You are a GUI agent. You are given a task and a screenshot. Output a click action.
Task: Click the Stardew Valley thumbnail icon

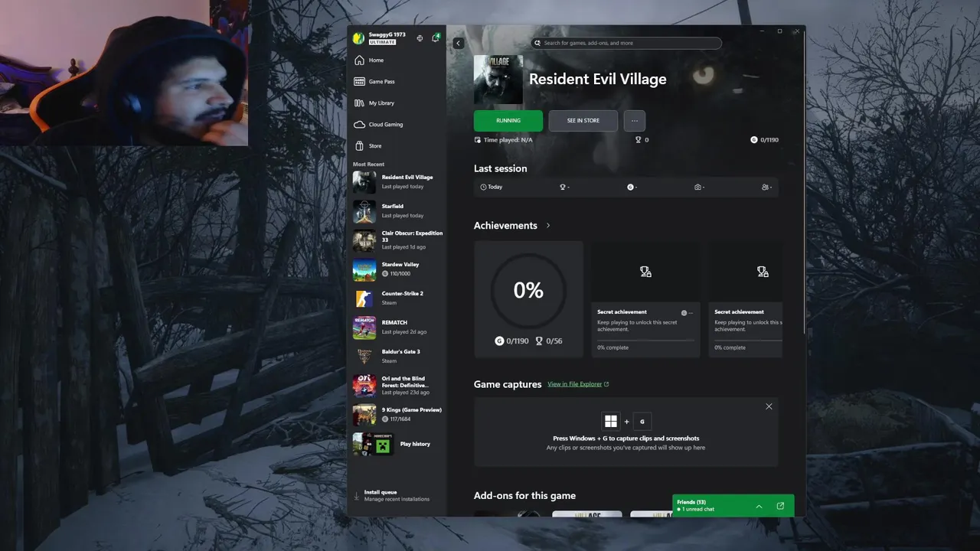(x=364, y=269)
